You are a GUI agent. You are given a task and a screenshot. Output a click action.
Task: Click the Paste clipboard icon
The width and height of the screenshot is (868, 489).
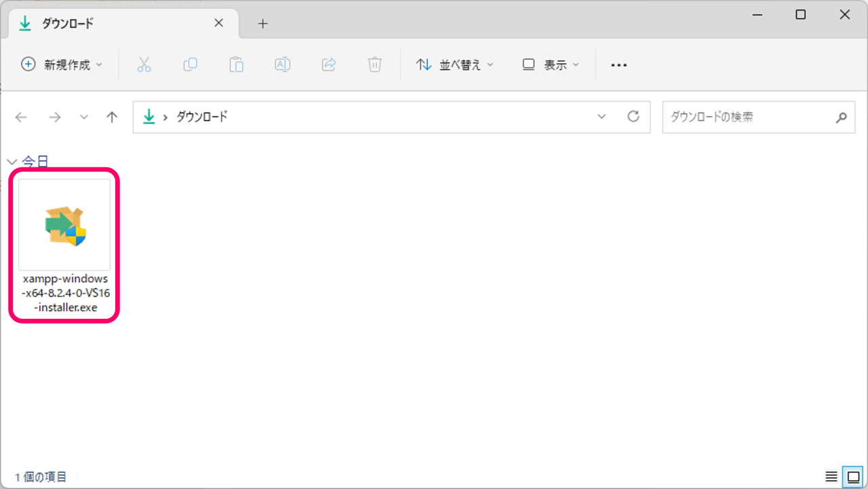(236, 64)
